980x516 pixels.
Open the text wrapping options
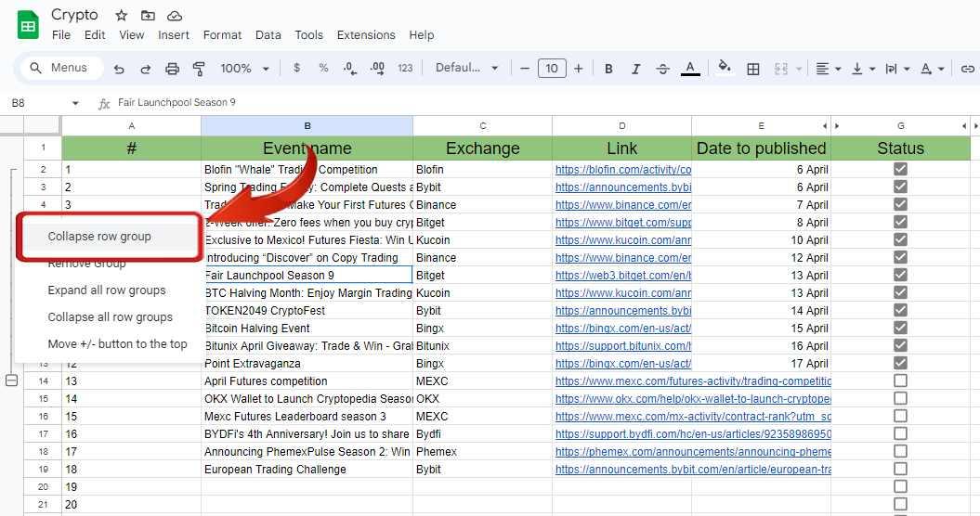click(897, 69)
